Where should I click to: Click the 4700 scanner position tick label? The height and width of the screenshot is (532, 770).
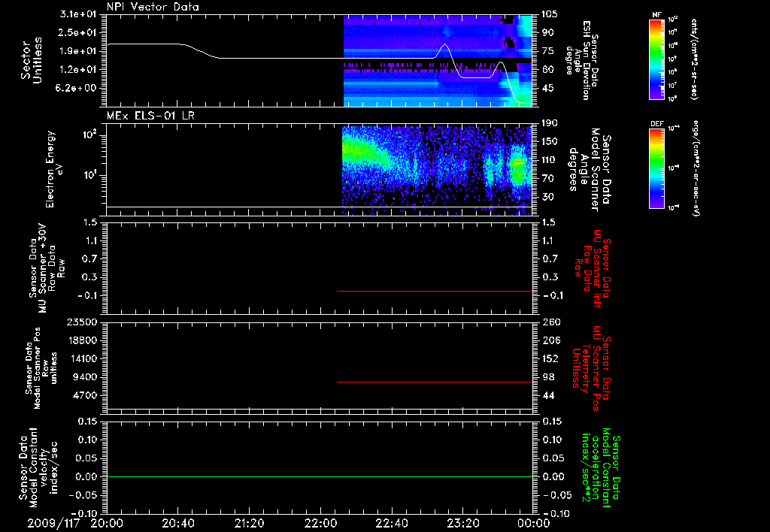(85, 395)
